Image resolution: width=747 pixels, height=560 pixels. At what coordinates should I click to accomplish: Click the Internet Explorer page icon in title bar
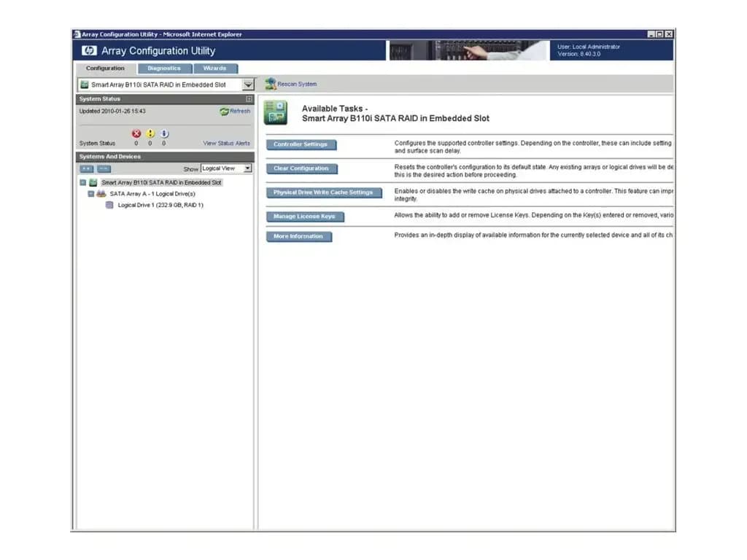point(77,34)
